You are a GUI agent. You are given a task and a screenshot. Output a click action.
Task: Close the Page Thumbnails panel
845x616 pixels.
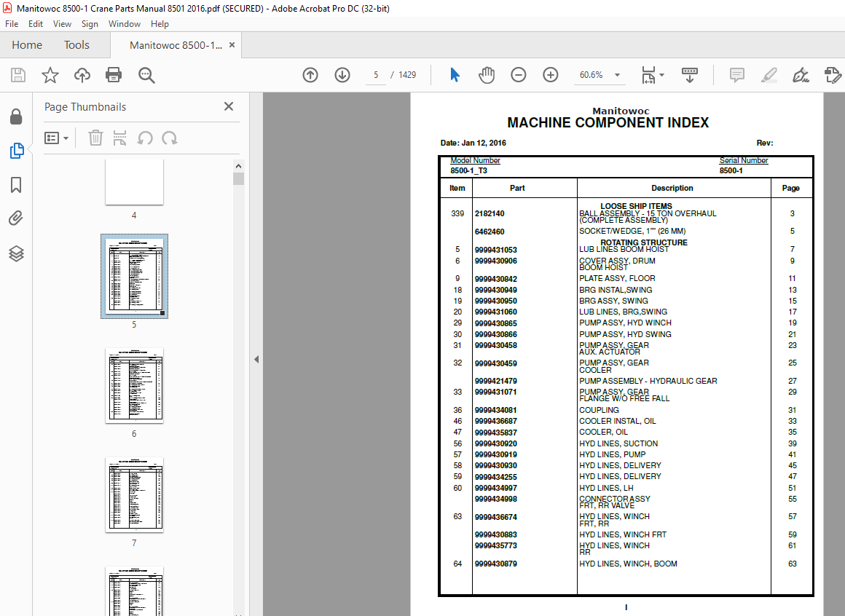point(229,106)
